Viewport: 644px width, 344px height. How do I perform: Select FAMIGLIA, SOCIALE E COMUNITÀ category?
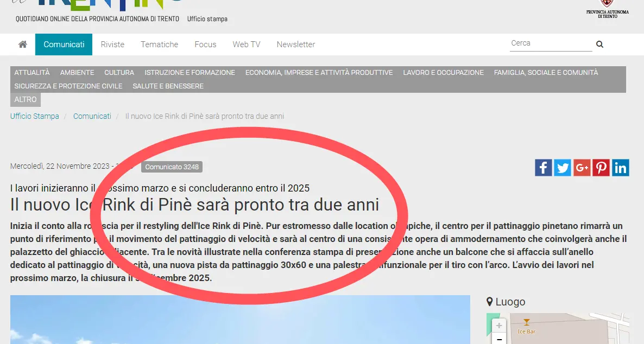pyautogui.click(x=546, y=72)
